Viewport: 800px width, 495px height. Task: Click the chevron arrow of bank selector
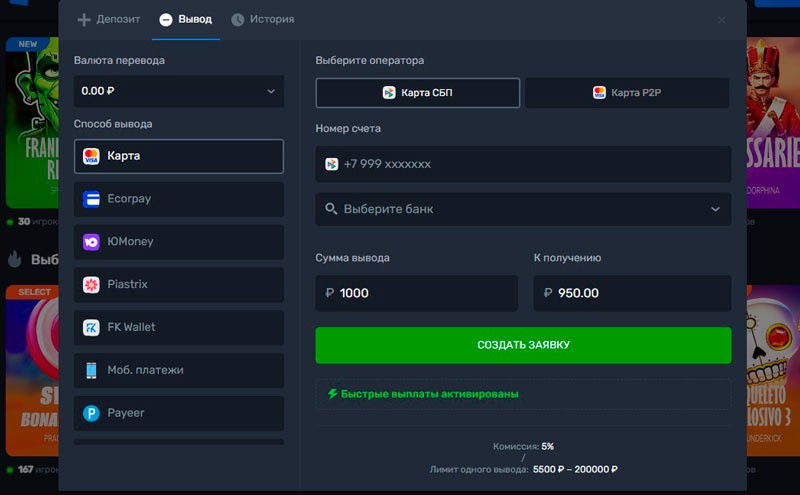[x=715, y=209]
